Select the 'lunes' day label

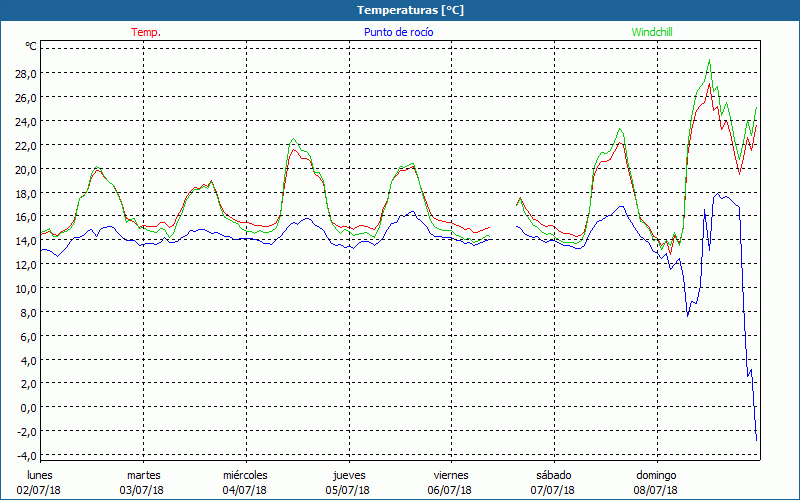click(39, 475)
